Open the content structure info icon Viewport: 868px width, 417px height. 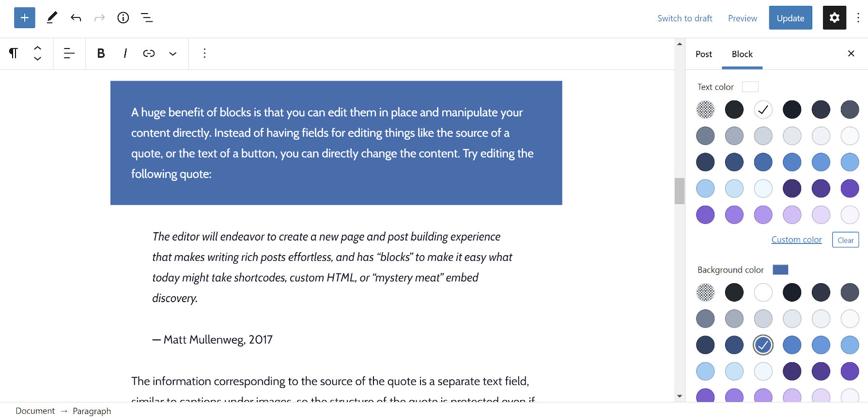pos(123,18)
